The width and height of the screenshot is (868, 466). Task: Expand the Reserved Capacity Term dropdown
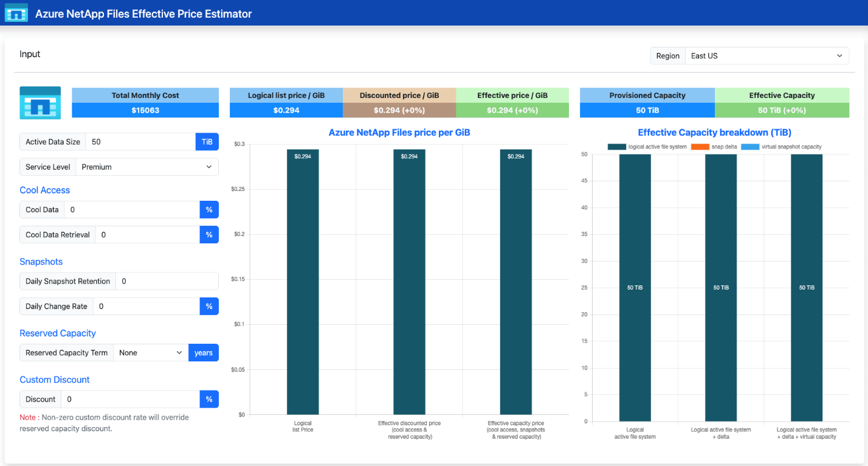coord(151,353)
